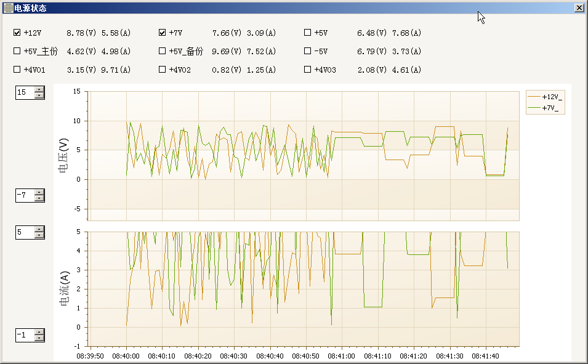Uncheck the +12V checkbox

[x=17, y=33]
